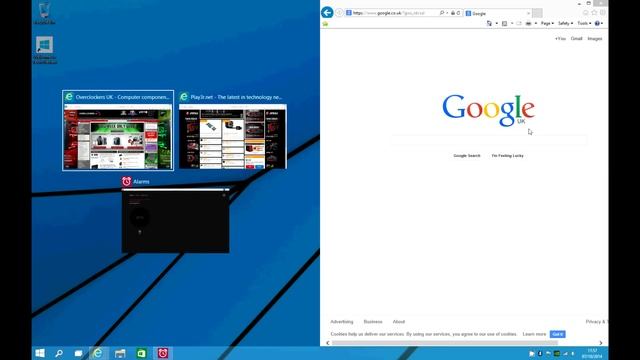Image resolution: width=640 pixels, height=360 pixels.
Task: Click the Print icon in the IE command bar
Action: (x=529, y=24)
